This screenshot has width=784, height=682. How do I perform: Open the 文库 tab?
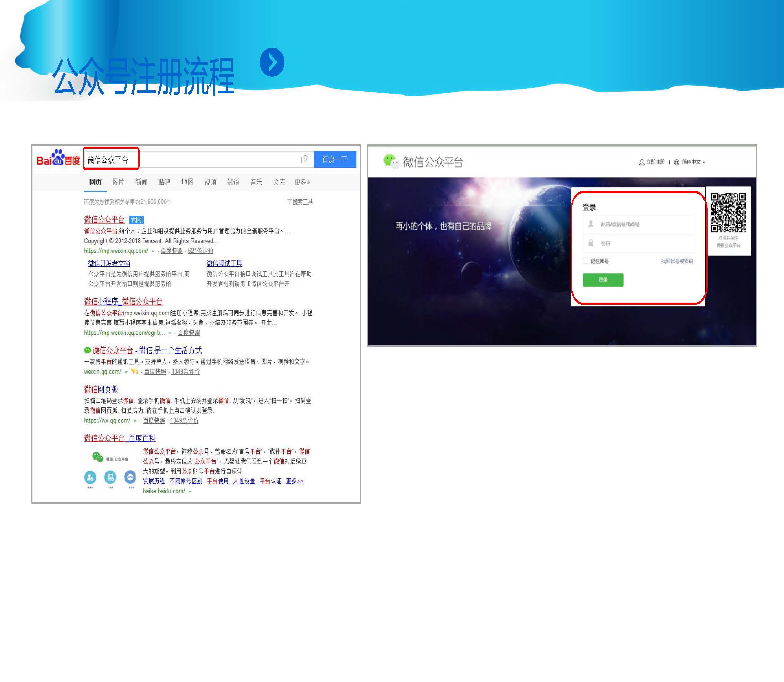pos(279,182)
